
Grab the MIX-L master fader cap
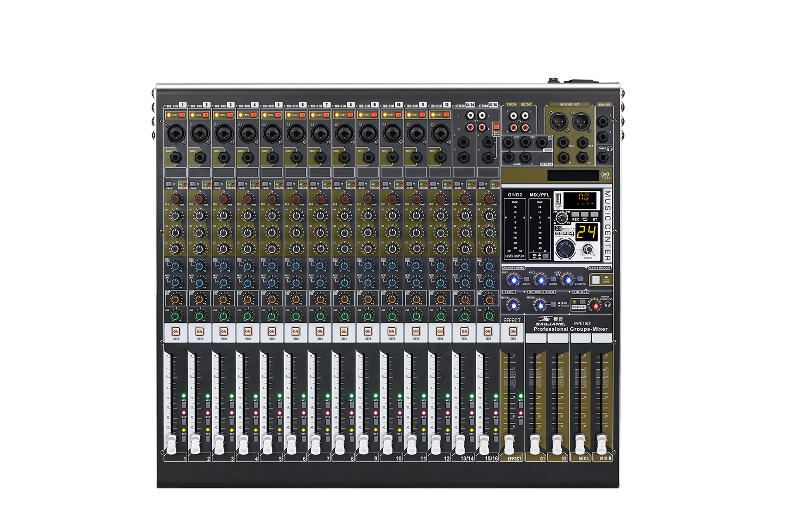coord(580,444)
